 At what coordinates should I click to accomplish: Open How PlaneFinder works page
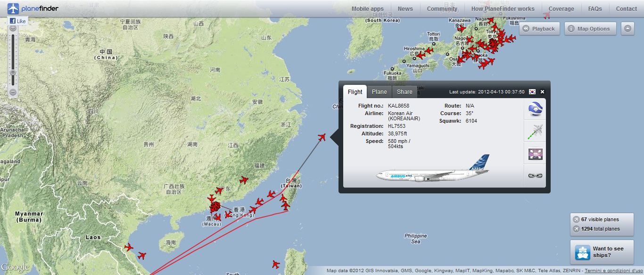pos(503,8)
